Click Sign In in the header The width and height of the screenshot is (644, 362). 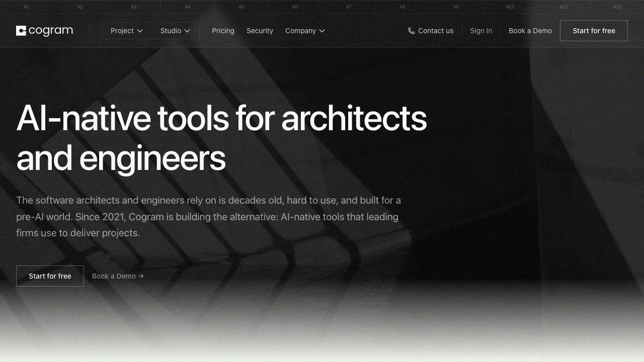481,31
